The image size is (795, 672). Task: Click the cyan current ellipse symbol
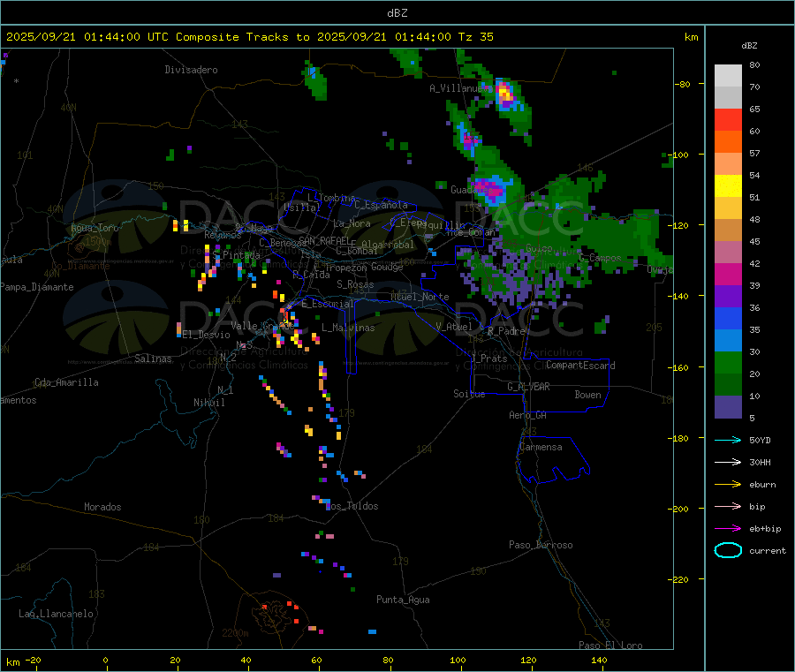[727, 550]
